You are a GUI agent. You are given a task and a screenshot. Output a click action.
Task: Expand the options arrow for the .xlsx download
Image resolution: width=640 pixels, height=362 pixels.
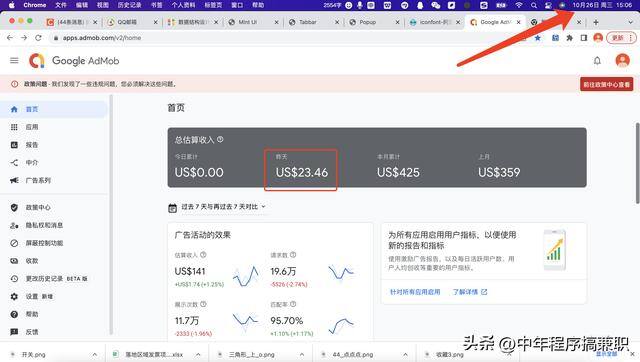tap(198, 354)
